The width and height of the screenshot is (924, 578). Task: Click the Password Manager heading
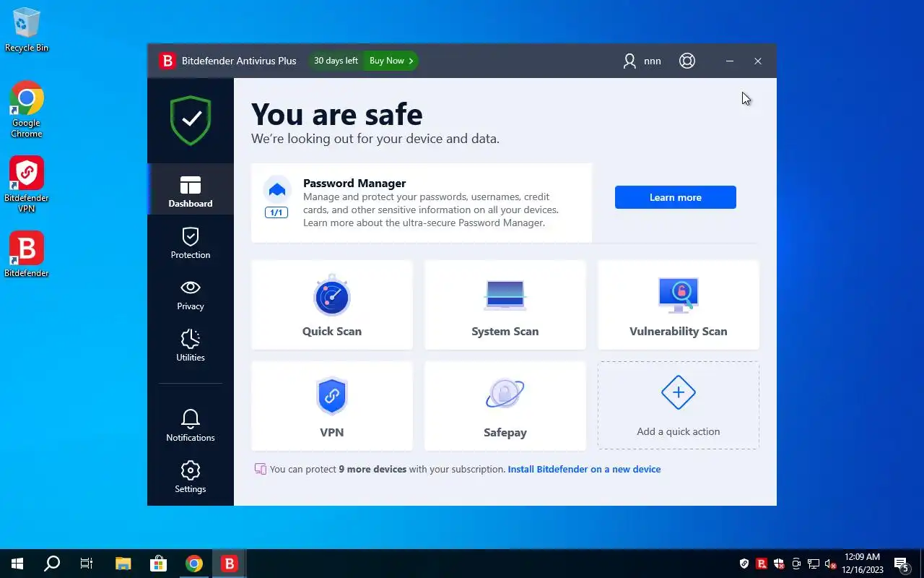point(354,183)
